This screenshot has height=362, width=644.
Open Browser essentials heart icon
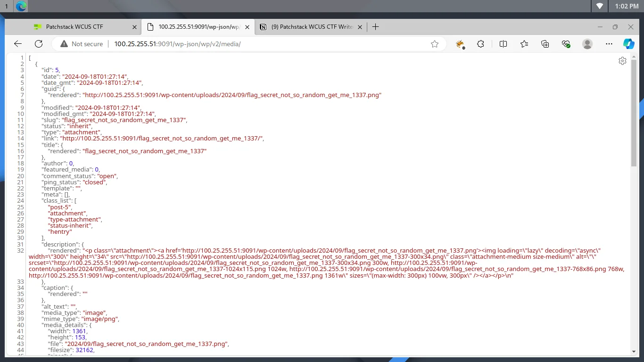point(566,44)
